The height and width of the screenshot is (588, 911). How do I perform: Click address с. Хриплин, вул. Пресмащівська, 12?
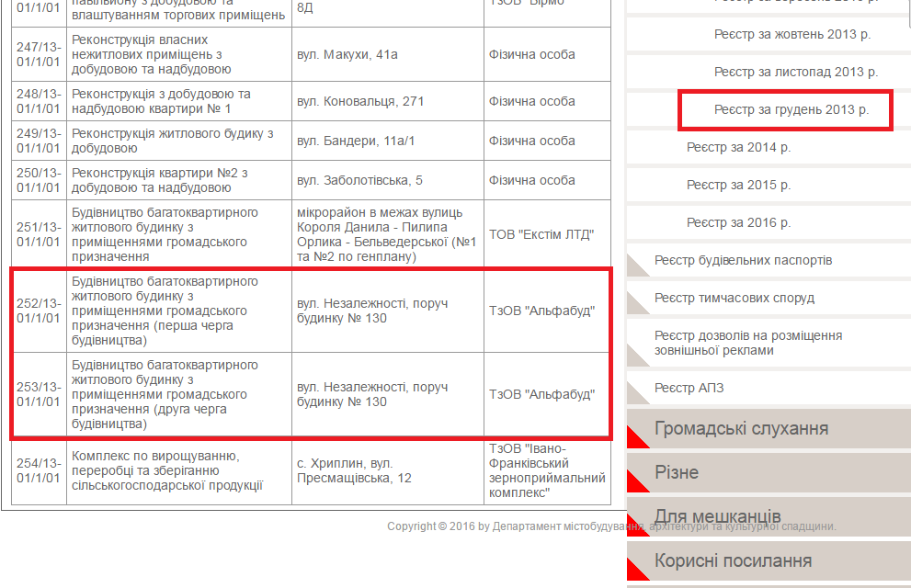click(x=355, y=470)
